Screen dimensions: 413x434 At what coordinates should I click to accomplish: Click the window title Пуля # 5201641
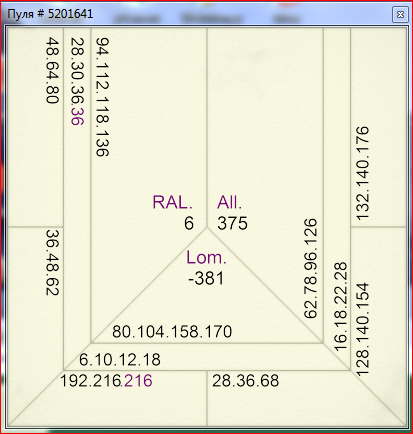50,14
